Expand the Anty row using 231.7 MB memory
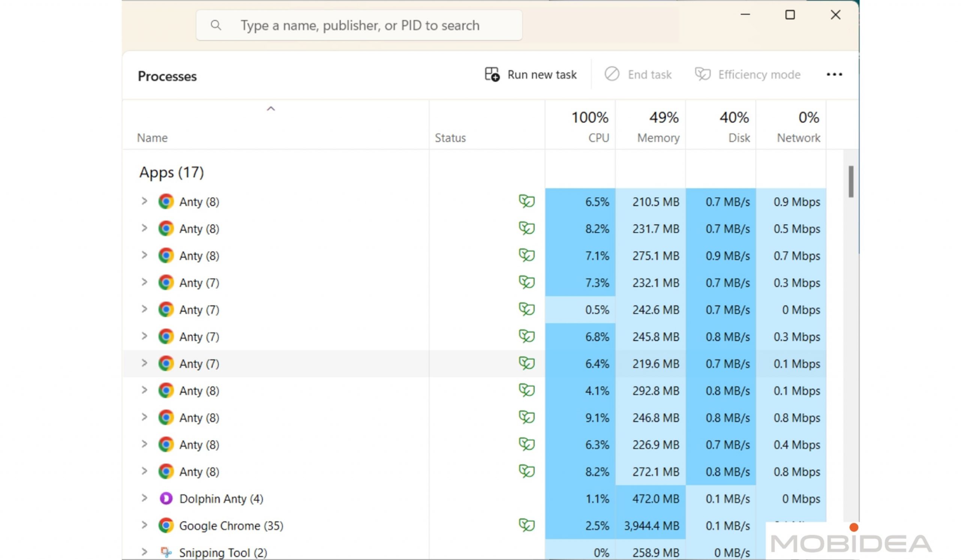Image resolution: width=961 pixels, height=560 pixels. pos(144,228)
